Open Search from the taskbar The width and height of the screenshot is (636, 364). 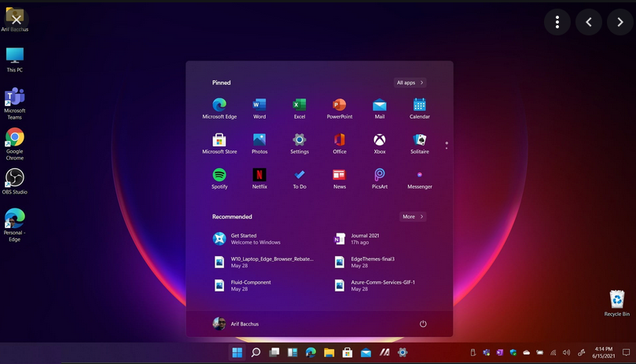[256, 353]
